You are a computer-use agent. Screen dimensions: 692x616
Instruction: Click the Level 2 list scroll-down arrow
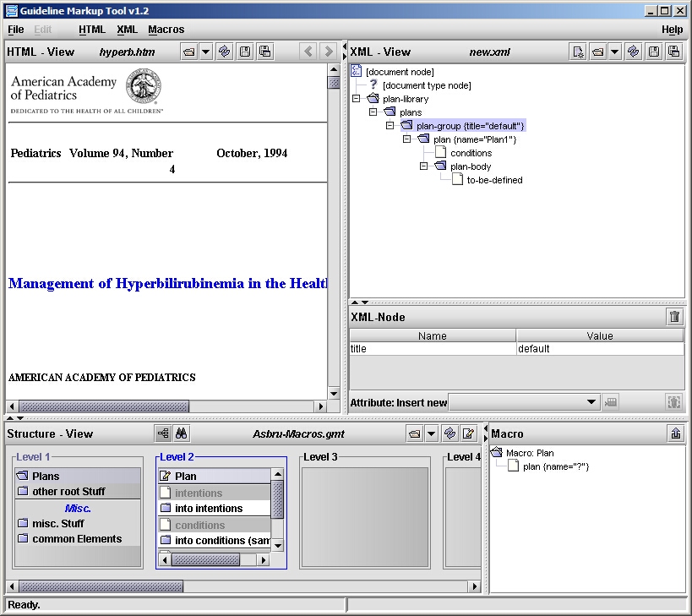[278, 546]
